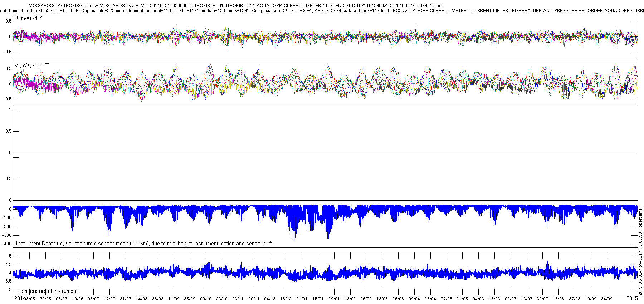Click the '01/01' date tick label
The height and width of the screenshot is (304, 644).
click(x=302, y=299)
